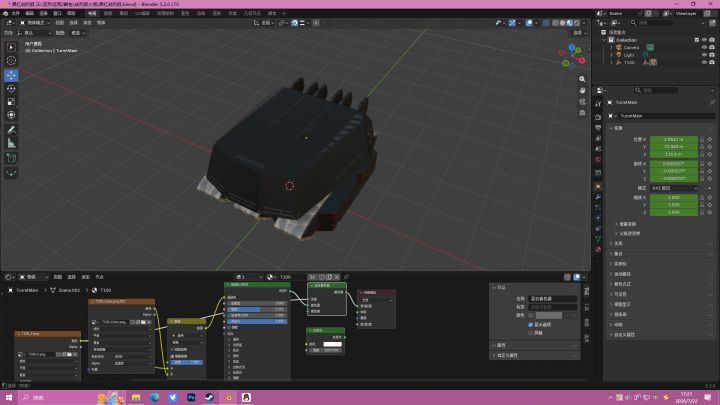Select the Light object in outliner

(629, 55)
